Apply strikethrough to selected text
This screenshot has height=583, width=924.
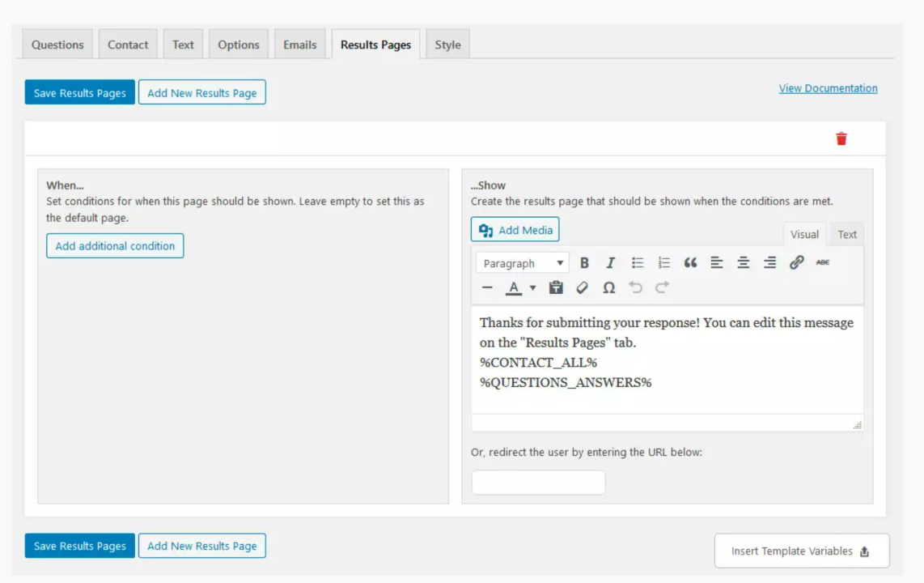[x=822, y=262]
